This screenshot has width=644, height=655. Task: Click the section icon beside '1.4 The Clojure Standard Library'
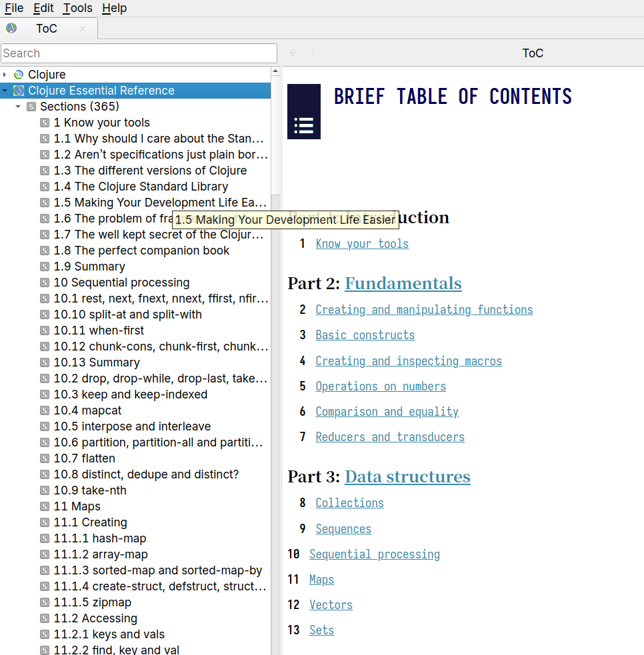click(45, 187)
